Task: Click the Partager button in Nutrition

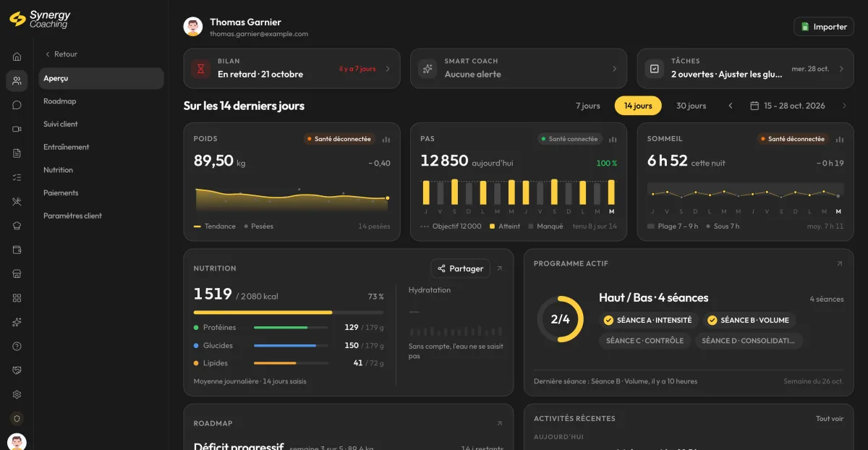Action: pyautogui.click(x=460, y=268)
